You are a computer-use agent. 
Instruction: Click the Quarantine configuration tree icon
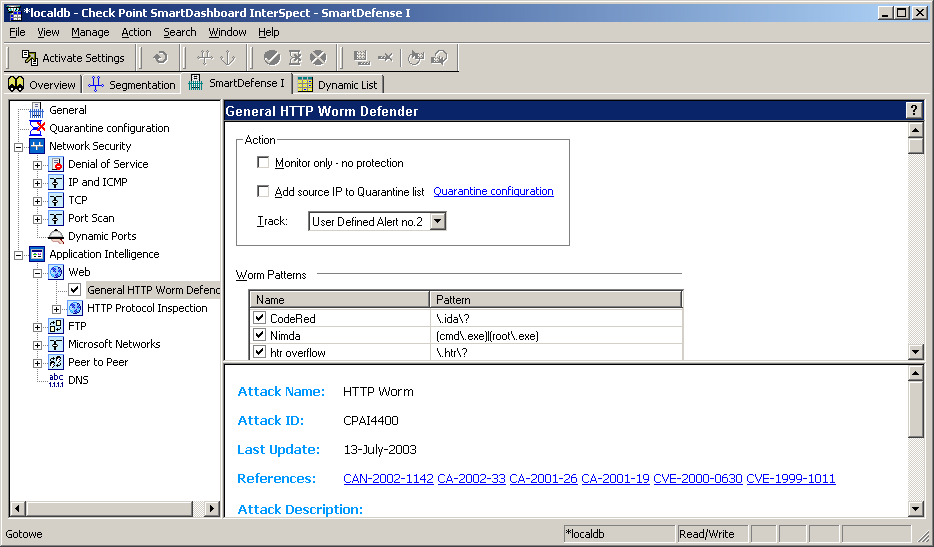37,128
